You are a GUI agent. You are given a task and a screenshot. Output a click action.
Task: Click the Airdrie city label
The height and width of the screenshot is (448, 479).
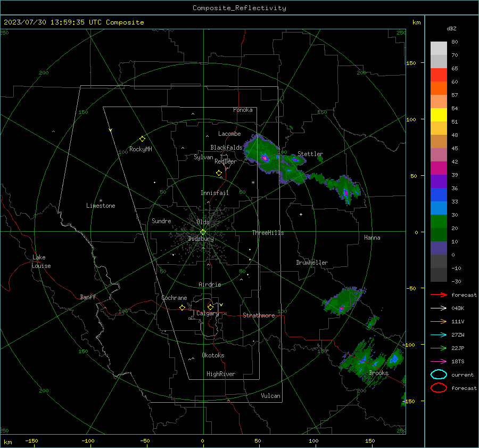pos(210,284)
